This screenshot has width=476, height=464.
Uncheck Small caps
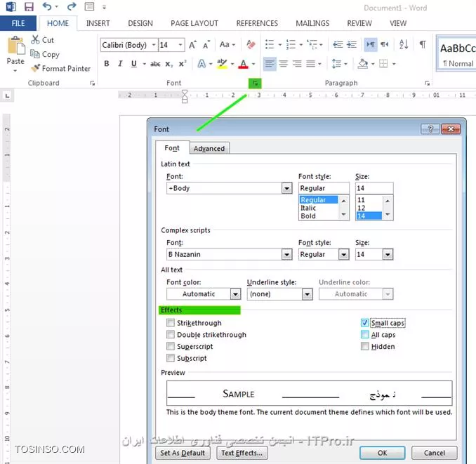(365, 323)
